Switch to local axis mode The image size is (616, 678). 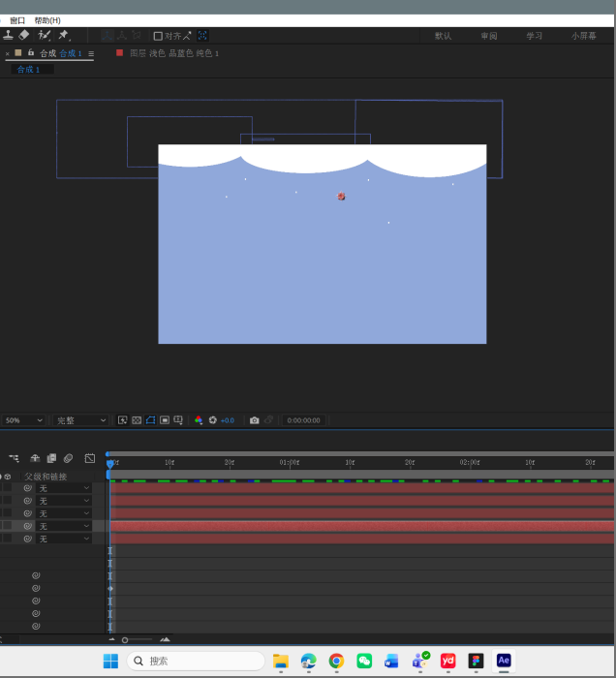(x=107, y=36)
